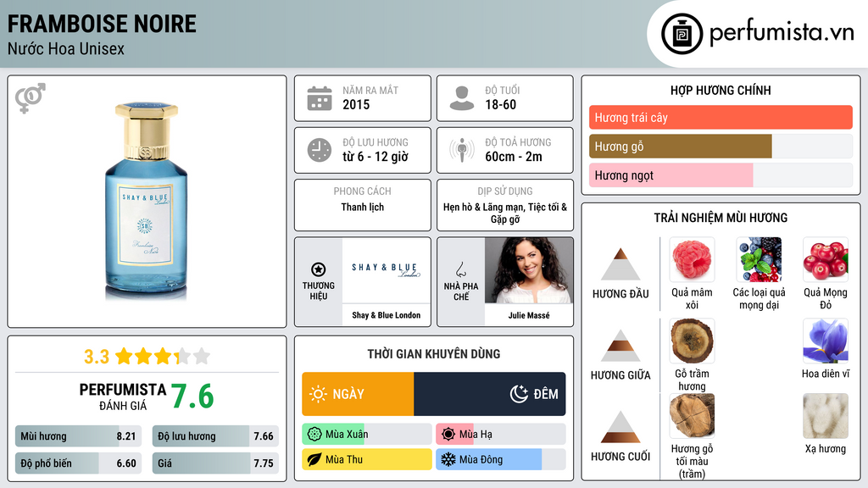Click the sillage value 60cm - 2m
868x488 pixels.
tap(513, 157)
